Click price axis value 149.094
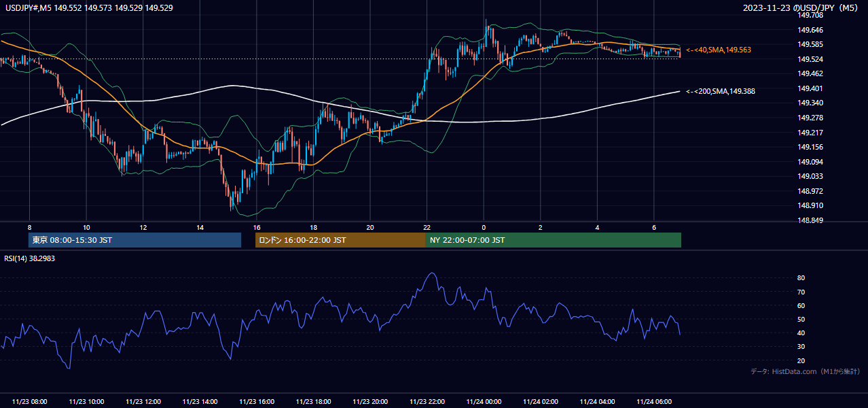The image size is (868, 408). pos(810,162)
